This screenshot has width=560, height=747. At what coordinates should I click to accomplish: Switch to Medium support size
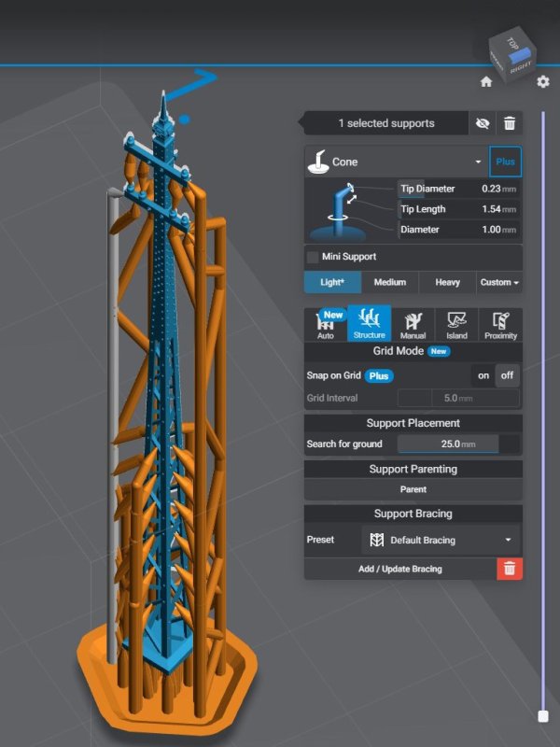(390, 283)
